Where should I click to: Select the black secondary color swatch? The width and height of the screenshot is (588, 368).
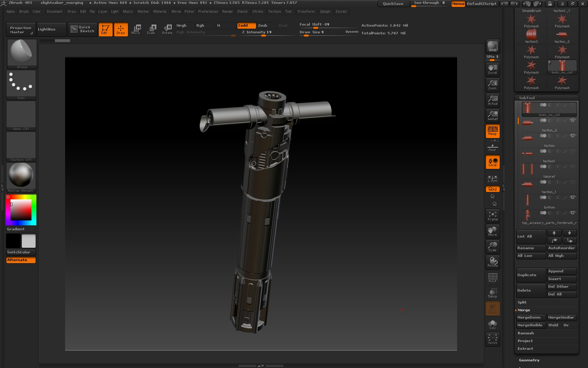(x=13, y=241)
